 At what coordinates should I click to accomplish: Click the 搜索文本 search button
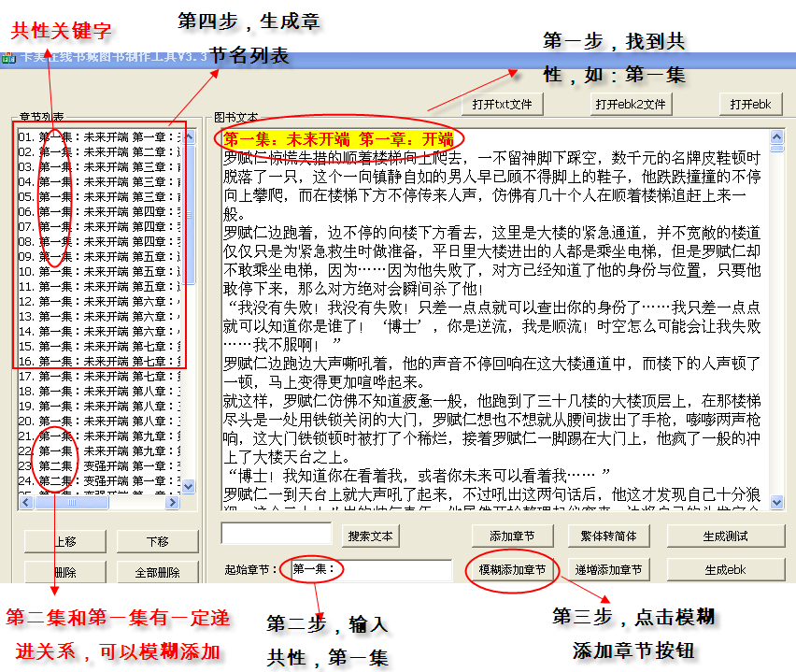pyautogui.click(x=371, y=536)
